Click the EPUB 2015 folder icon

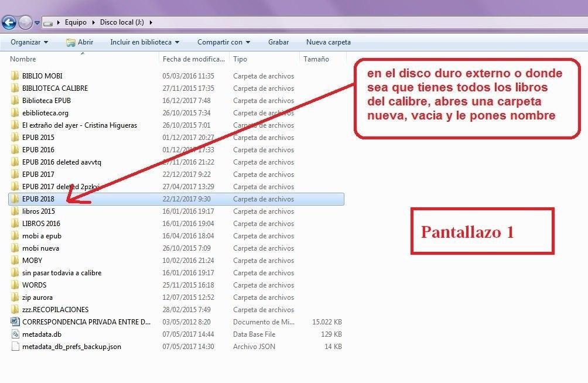(x=15, y=137)
